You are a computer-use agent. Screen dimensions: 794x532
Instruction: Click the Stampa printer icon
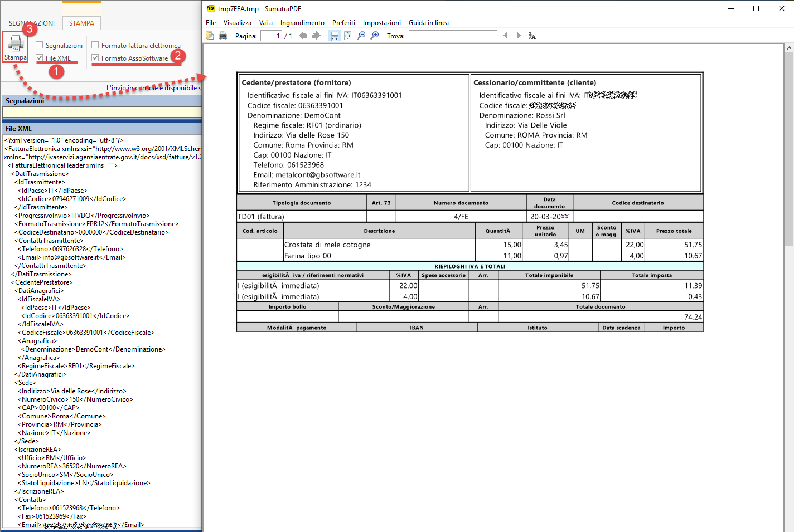coord(16,43)
